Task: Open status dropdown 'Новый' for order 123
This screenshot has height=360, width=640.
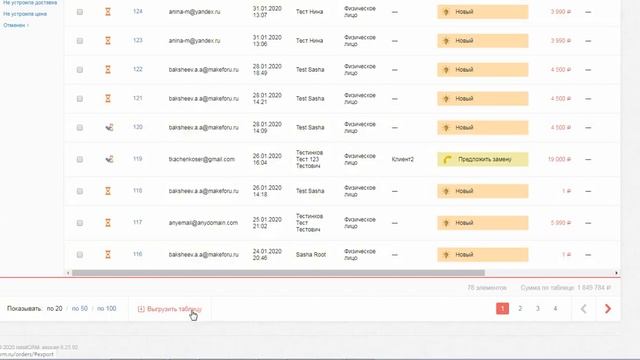Action: (482, 41)
